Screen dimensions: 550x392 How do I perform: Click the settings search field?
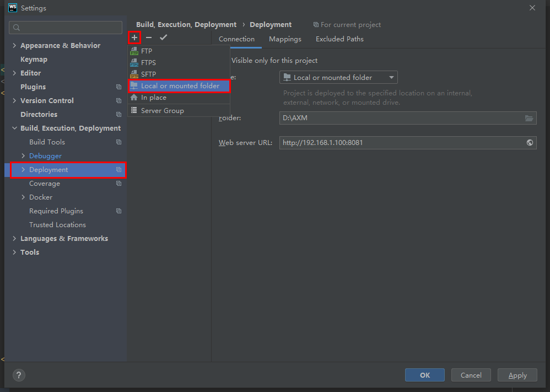[65, 27]
